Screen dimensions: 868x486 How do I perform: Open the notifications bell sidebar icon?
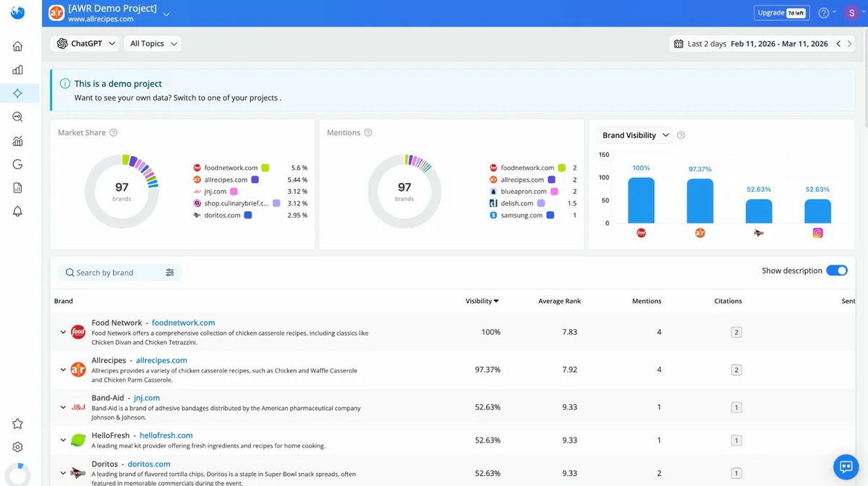pyautogui.click(x=17, y=211)
